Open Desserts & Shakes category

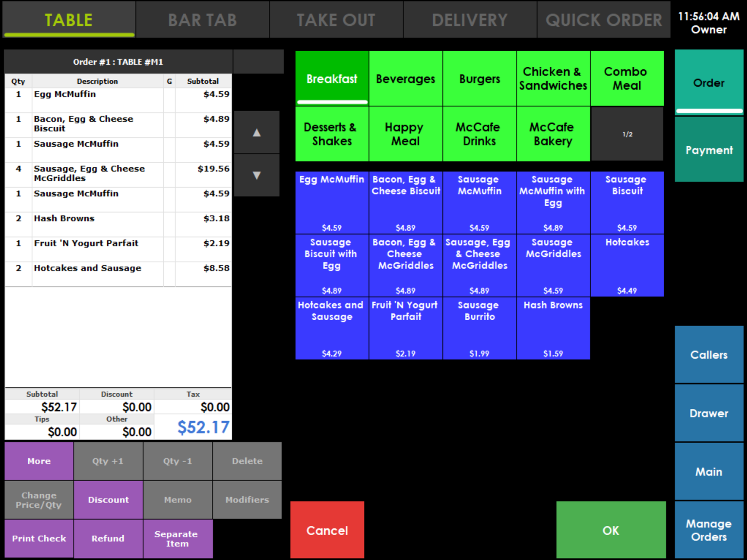332,134
